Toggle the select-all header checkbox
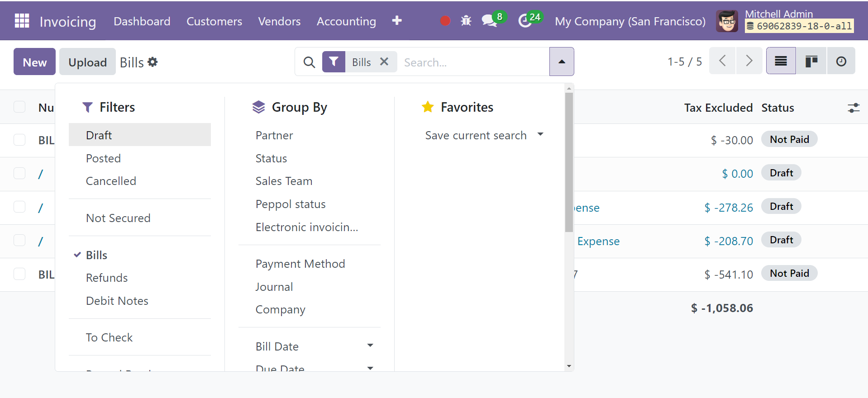Screen dimensions: 868x398 coord(19,107)
